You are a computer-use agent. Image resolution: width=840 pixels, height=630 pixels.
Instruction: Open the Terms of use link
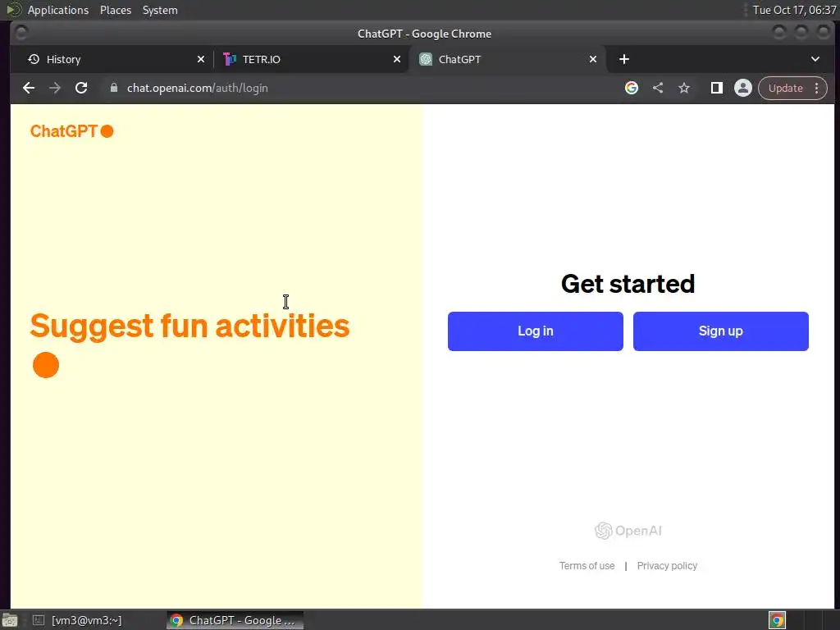pyautogui.click(x=587, y=566)
